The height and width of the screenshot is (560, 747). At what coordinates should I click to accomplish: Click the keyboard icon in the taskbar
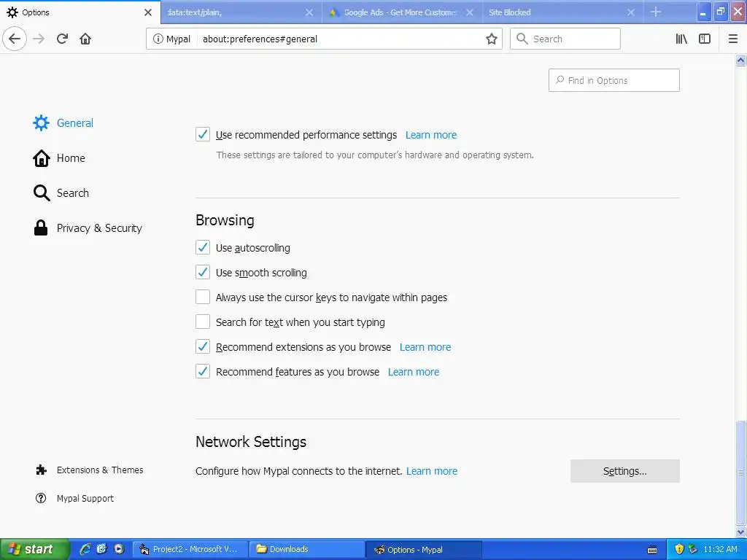point(652,550)
